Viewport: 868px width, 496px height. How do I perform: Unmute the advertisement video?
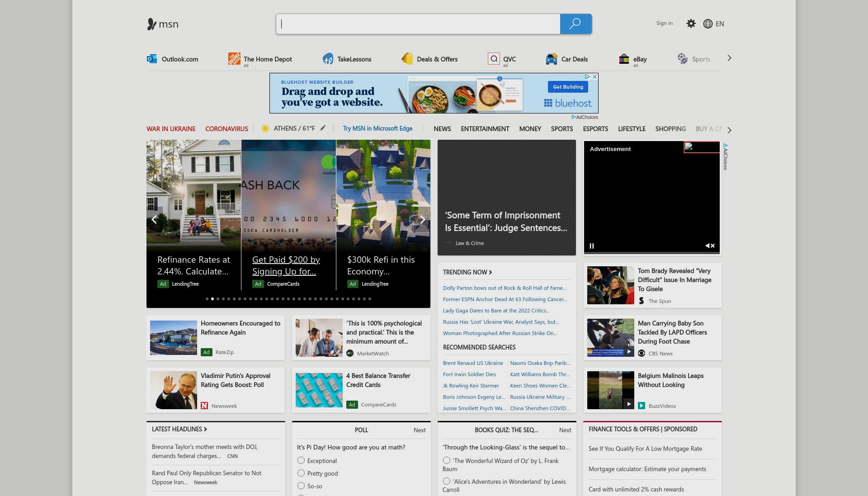[x=710, y=246]
